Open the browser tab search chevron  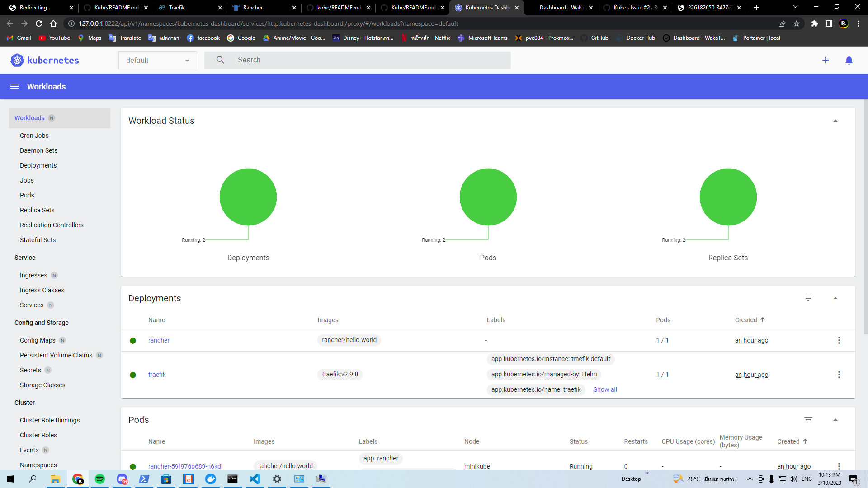pos(795,7)
